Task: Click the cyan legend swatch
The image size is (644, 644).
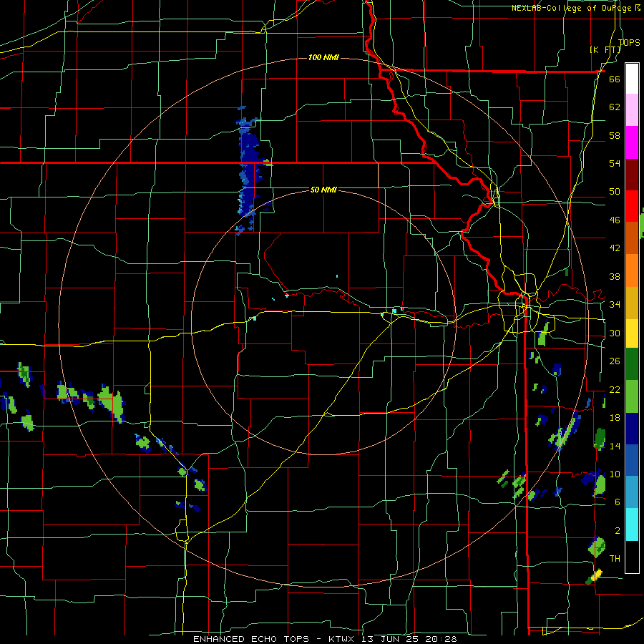Action: pyautogui.click(x=632, y=525)
